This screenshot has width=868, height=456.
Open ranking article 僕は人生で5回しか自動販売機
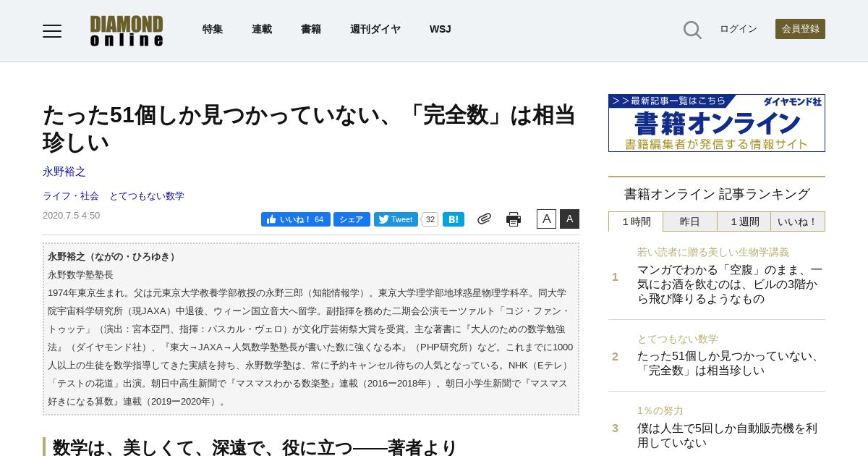point(728,435)
